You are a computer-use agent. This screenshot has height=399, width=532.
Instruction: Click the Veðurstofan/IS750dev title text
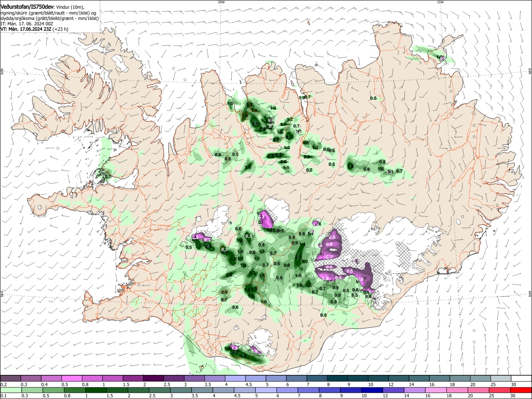[x=27, y=6]
